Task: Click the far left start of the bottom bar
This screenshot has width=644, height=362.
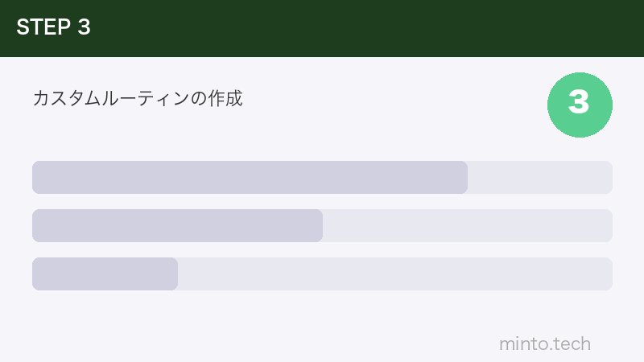Action: point(36,274)
